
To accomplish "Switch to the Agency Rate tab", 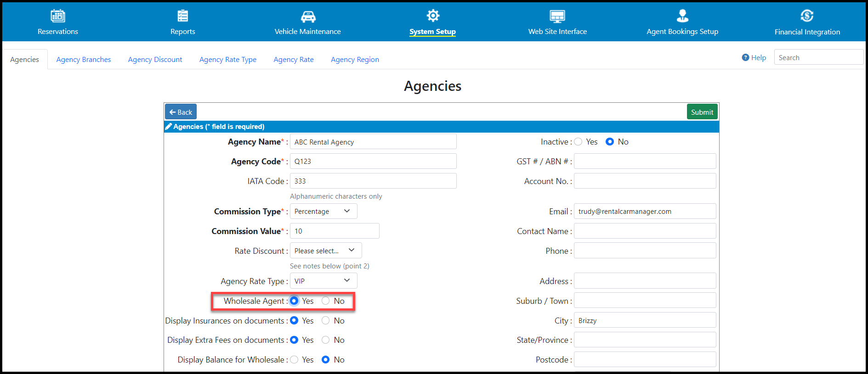I will [x=294, y=60].
